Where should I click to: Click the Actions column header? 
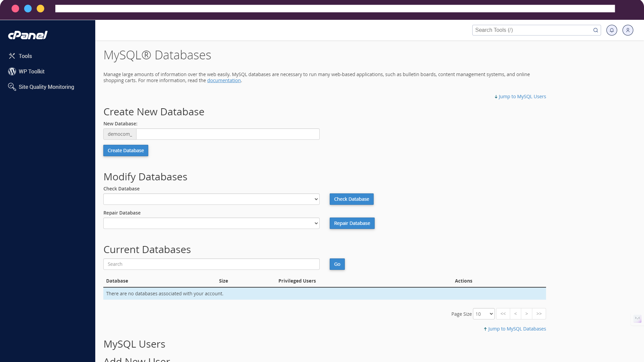[464, 281]
